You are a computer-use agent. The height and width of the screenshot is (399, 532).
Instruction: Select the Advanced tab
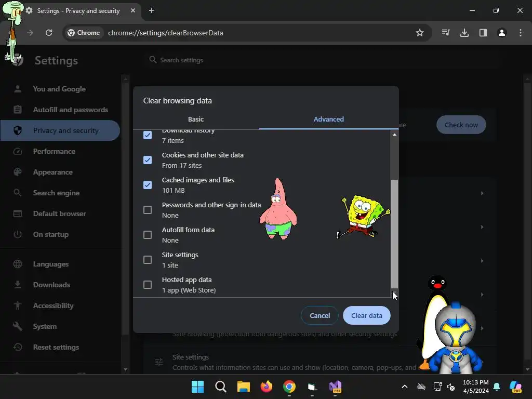click(328, 119)
